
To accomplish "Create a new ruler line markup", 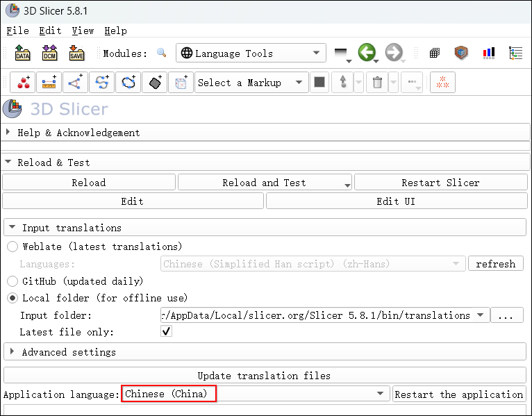I will point(49,83).
